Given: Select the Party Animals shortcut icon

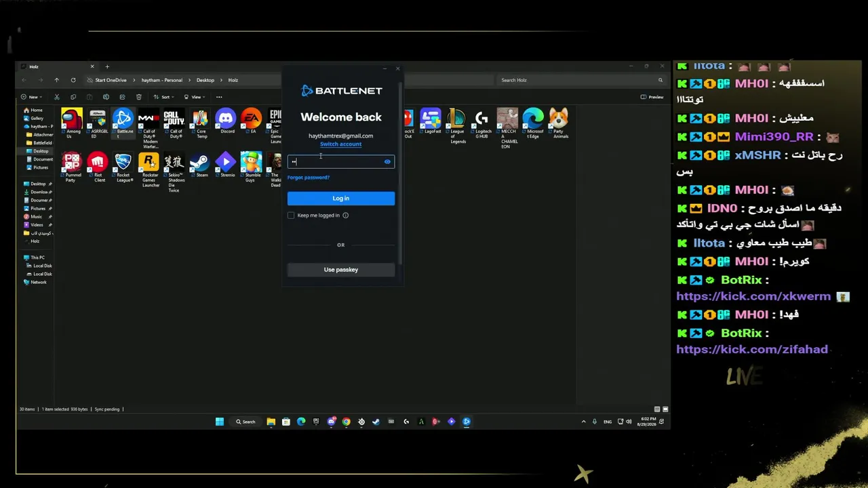Looking at the screenshot, I should point(559,118).
